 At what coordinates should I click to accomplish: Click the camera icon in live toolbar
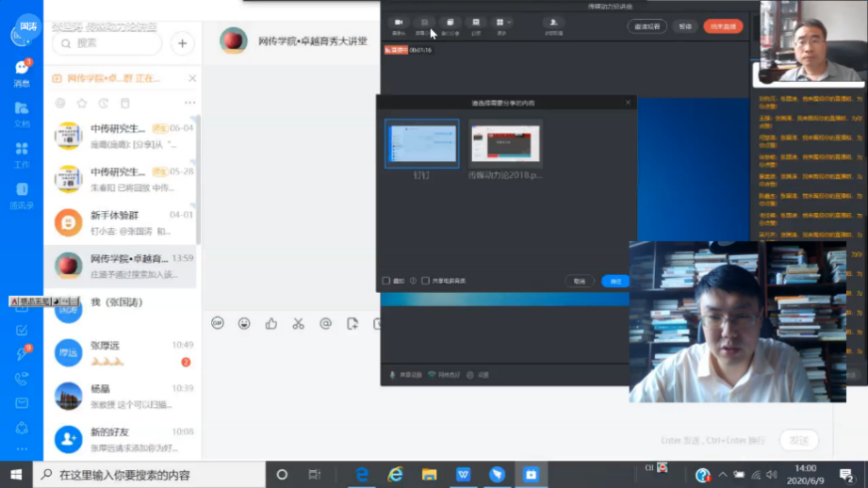(x=398, y=23)
